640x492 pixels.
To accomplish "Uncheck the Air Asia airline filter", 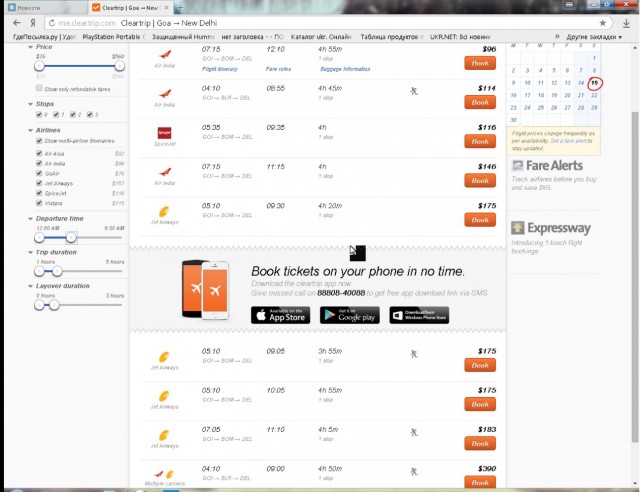I will tap(39, 153).
